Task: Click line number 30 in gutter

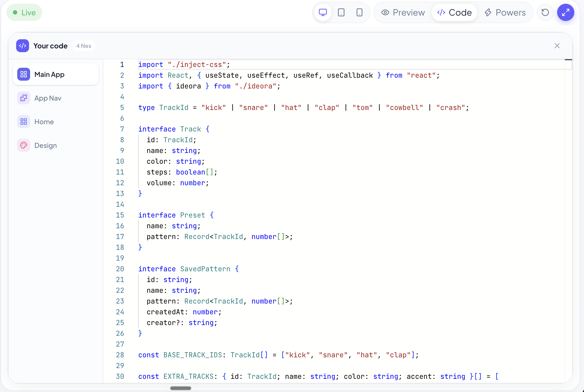Action: pos(120,377)
